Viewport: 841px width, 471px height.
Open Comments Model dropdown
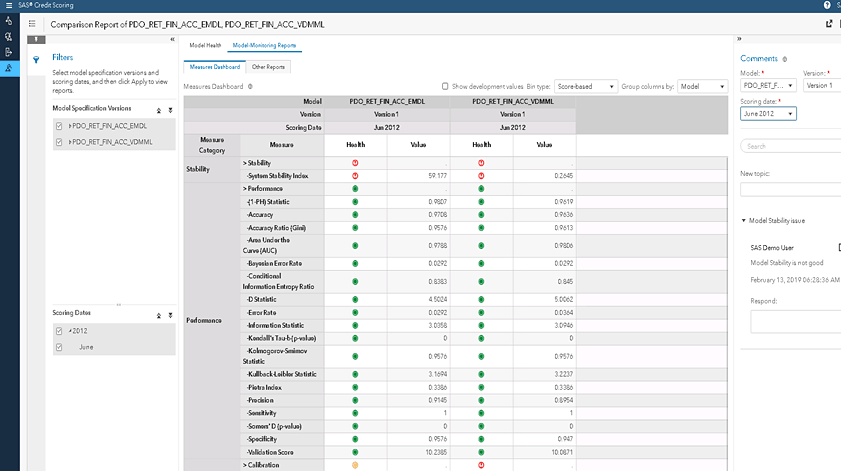[x=768, y=85]
